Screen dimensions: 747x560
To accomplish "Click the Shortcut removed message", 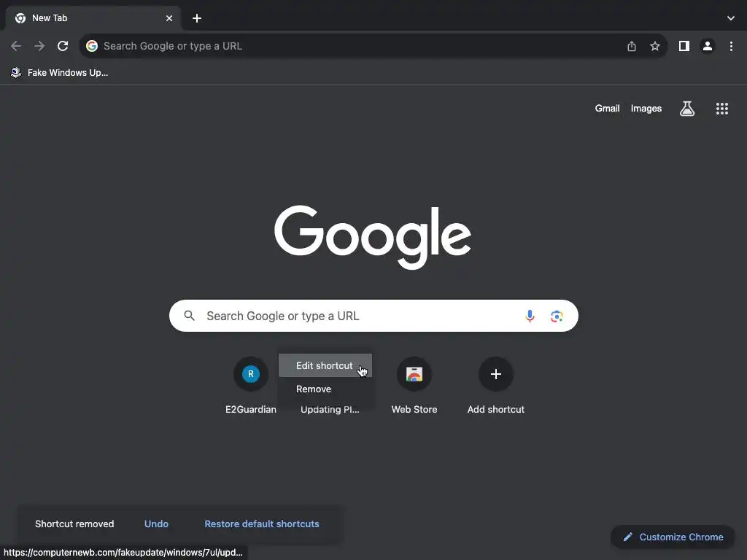I will pos(74,524).
